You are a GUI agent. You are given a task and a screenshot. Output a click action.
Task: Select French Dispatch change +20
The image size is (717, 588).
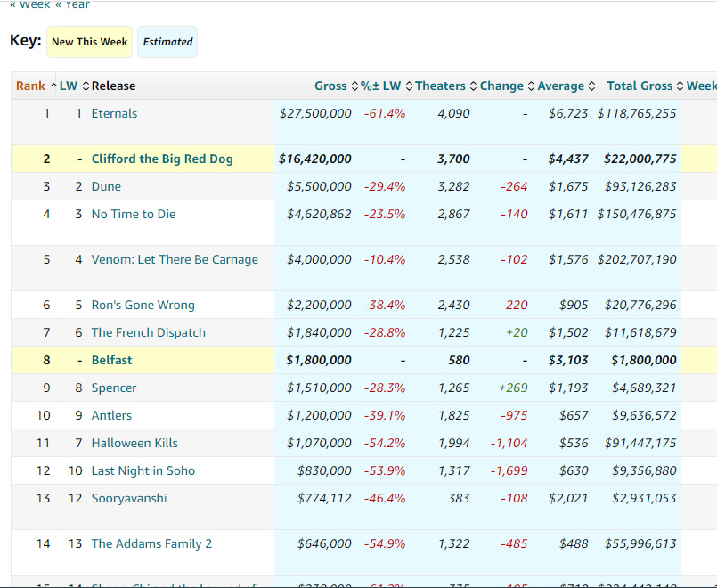[x=517, y=332]
